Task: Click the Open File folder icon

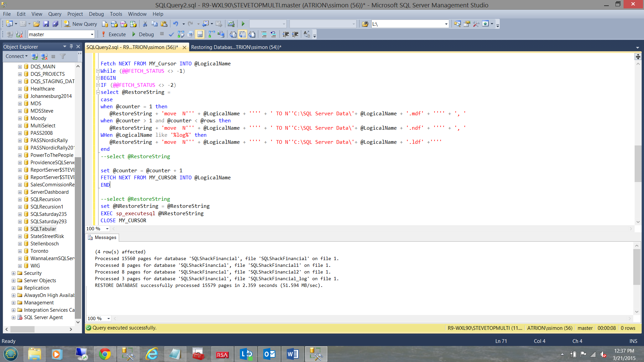Action: point(37,24)
